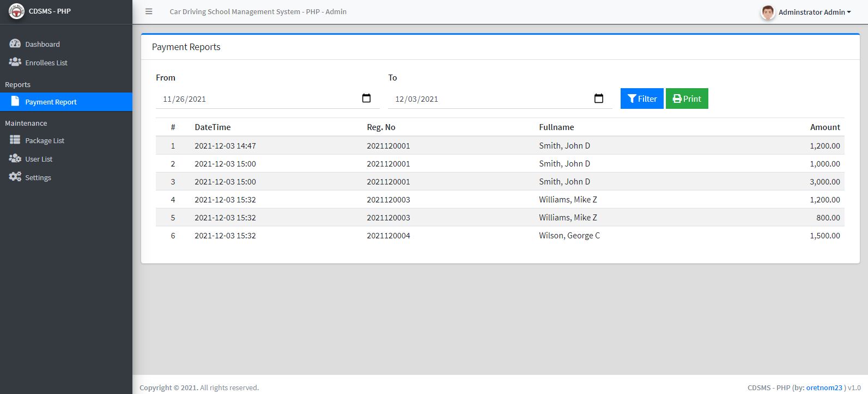This screenshot has width=868, height=394.
Task: Open Administrator Admin account dropdown
Action: (815, 12)
